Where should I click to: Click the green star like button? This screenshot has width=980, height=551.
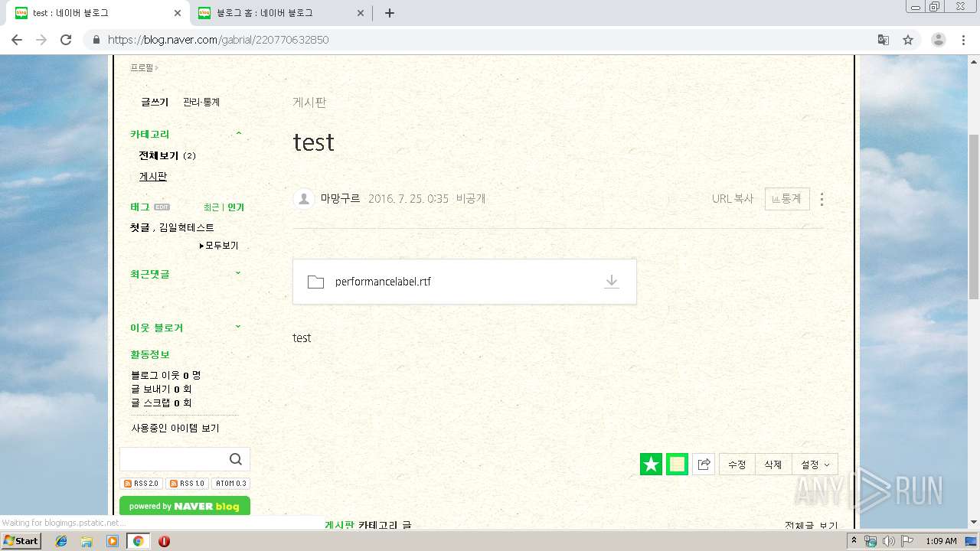tap(651, 464)
